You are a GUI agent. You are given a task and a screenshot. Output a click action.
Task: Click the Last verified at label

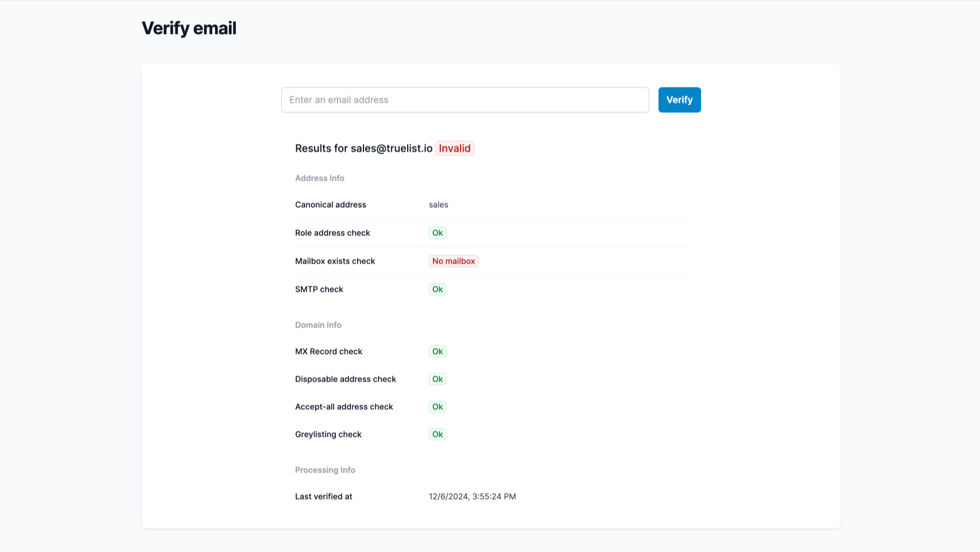point(323,497)
